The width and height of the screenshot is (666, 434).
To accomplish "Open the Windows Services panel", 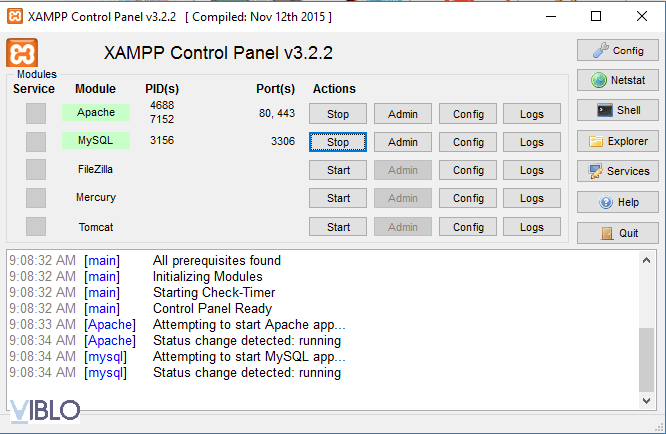I will pyautogui.click(x=618, y=171).
